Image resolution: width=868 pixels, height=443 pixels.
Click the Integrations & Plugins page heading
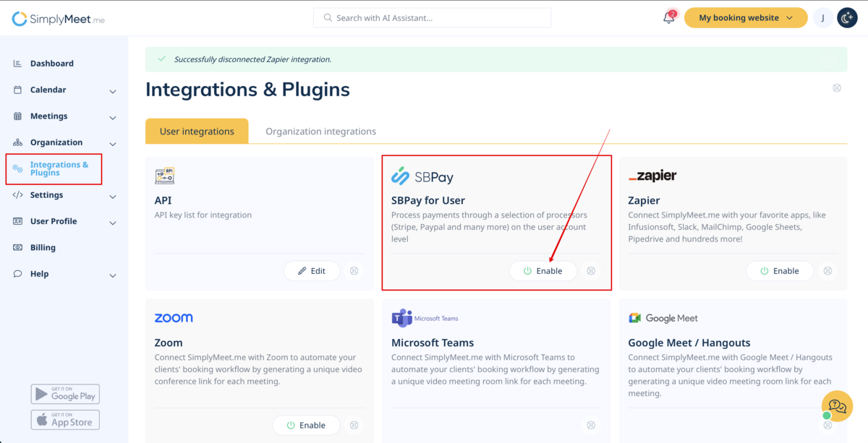tap(247, 90)
